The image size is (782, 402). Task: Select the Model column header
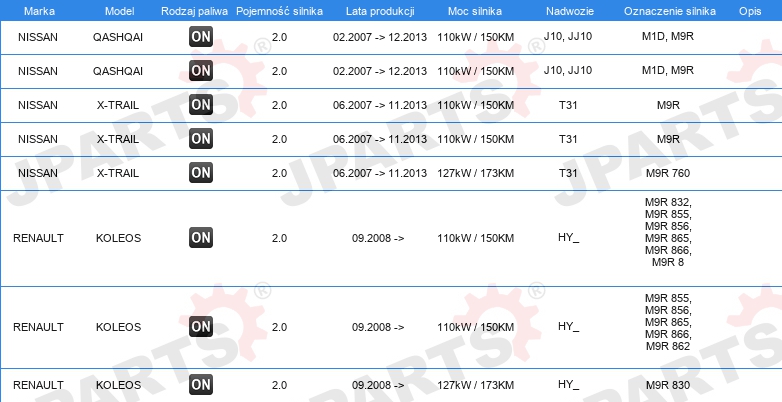[x=118, y=10]
